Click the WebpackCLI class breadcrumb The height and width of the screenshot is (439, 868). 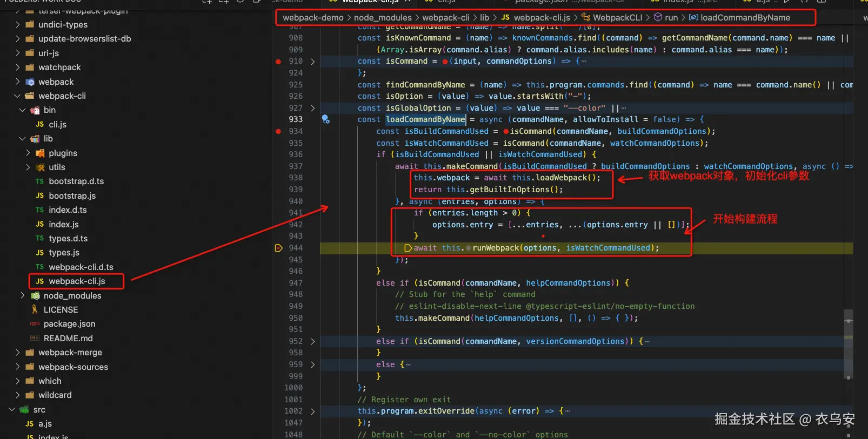point(617,18)
